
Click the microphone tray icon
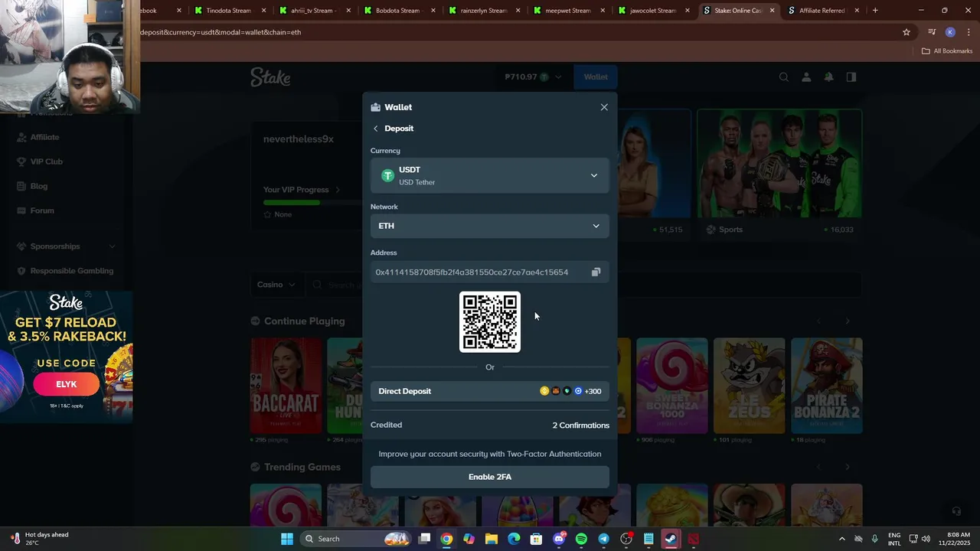(874, 539)
